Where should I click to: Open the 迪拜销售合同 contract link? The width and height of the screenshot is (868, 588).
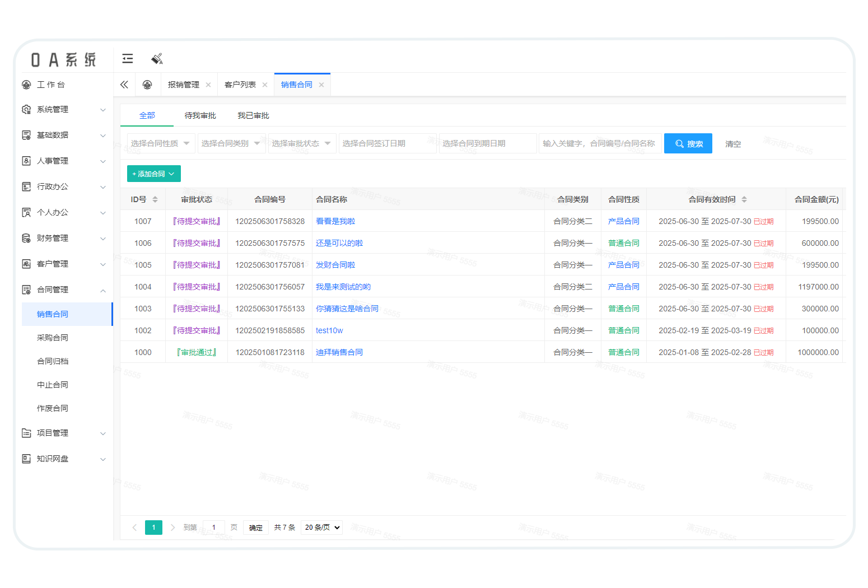coord(339,352)
